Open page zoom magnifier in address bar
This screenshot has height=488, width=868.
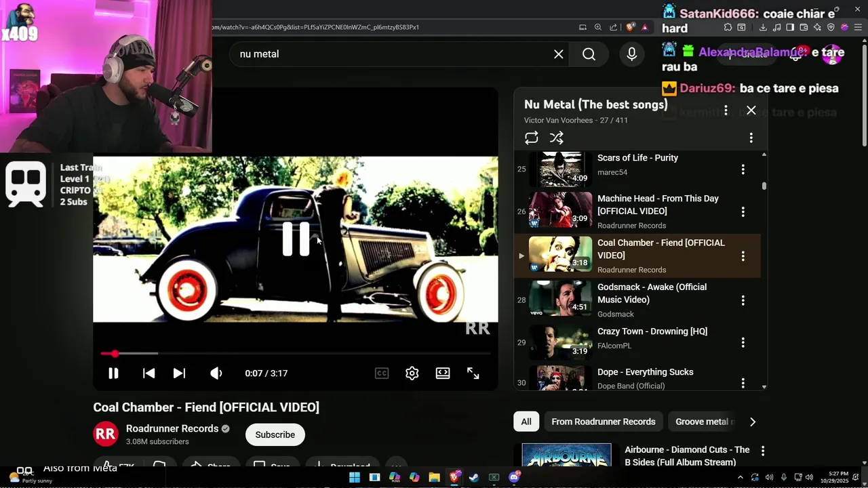click(598, 27)
